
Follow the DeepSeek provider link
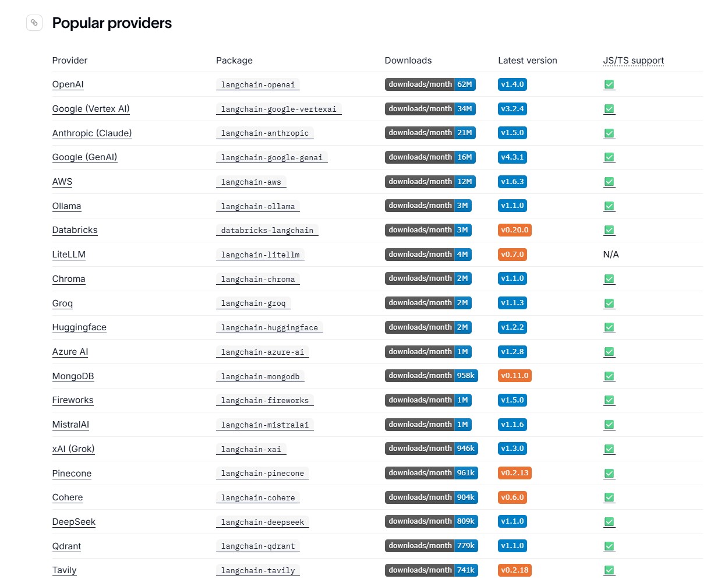click(x=74, y=522)
